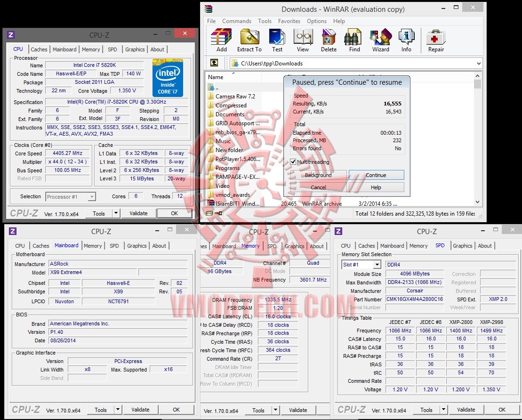Click the key icon in WinRAR status bar
The height and width of the screenshot is (420, 522).
(x=218, y=213)
